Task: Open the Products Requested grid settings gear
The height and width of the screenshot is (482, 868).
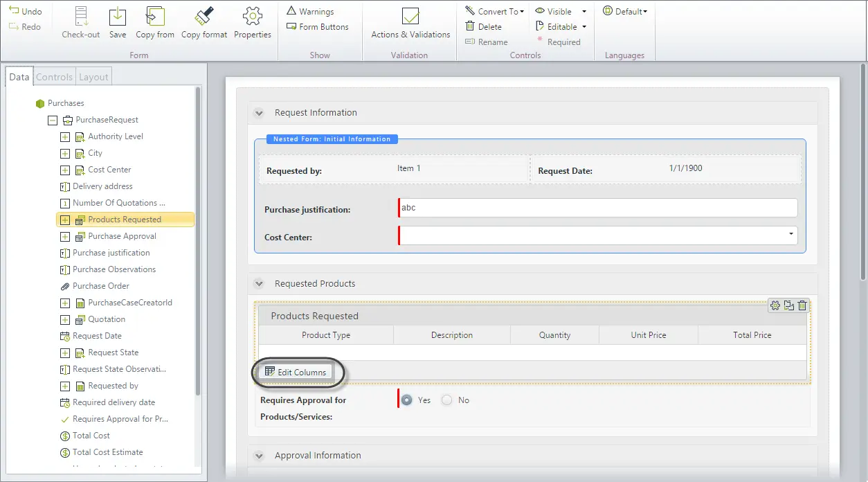Action: [775, 305]
